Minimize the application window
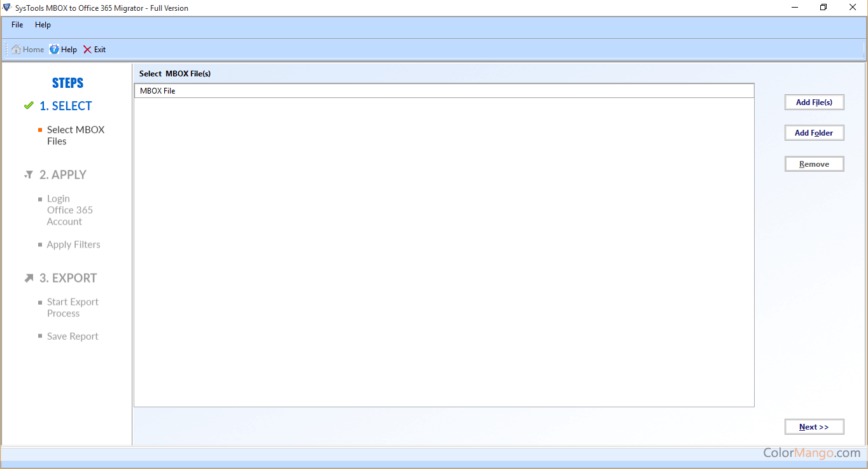The height and width of the screenshot is (469, 868). pyautogui.click(x=794, y=8)
